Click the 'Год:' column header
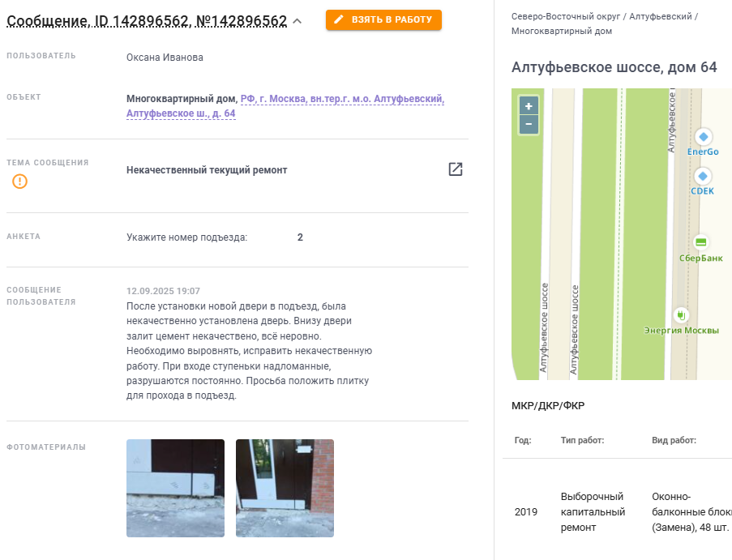Screen dimensions: 732x560 pyautogui.click(x=523, y=440)
